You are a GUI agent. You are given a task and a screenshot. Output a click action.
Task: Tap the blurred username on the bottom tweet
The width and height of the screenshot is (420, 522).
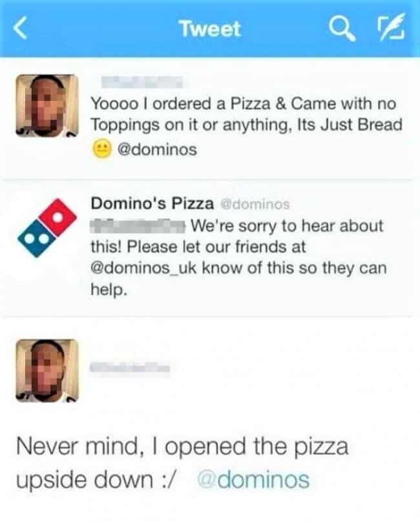click(x=130, y=367)
